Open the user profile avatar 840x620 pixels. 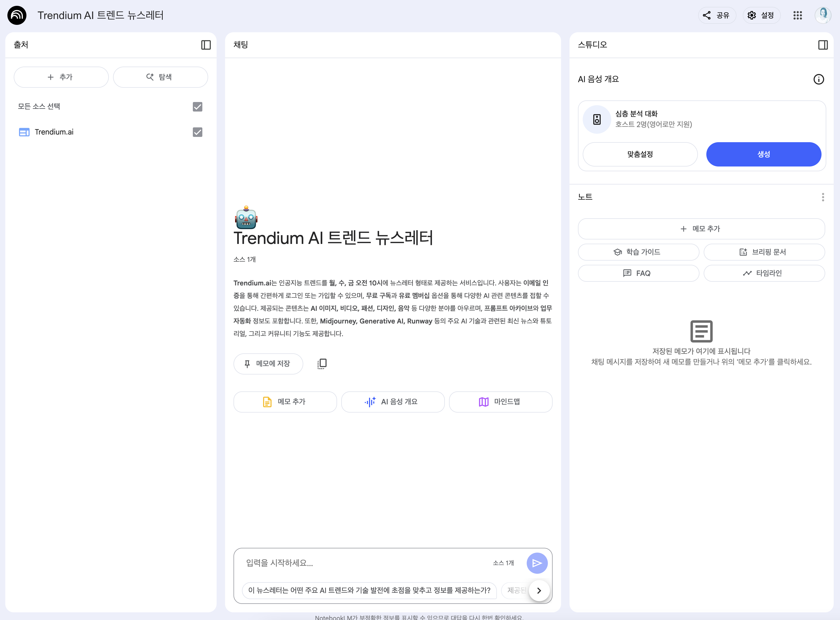[823, 15]
